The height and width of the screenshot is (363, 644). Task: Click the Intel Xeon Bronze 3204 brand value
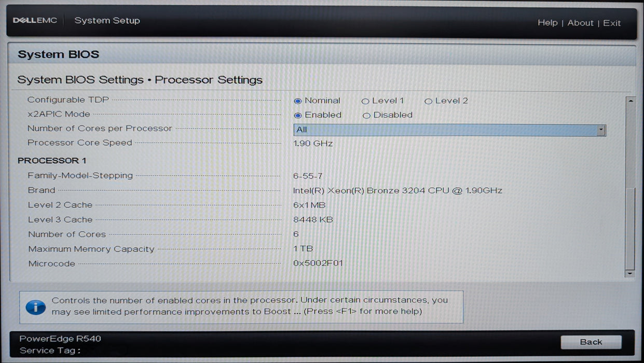pyautogui.click(x=398, y=190)
